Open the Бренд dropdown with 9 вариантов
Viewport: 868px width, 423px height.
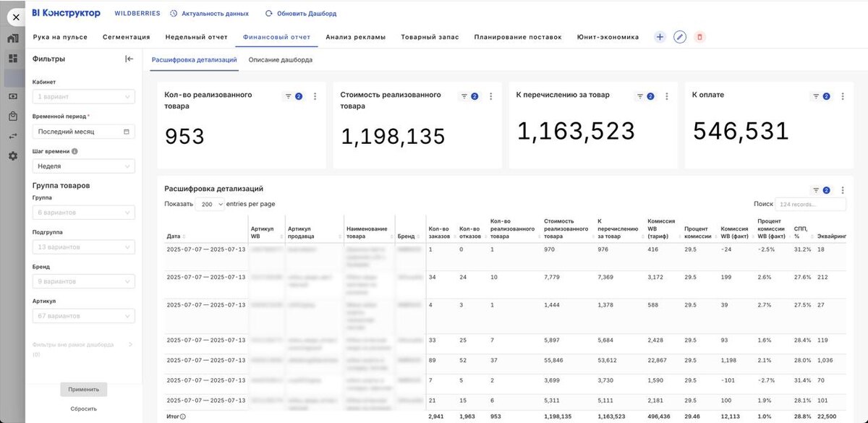[83, 282]
